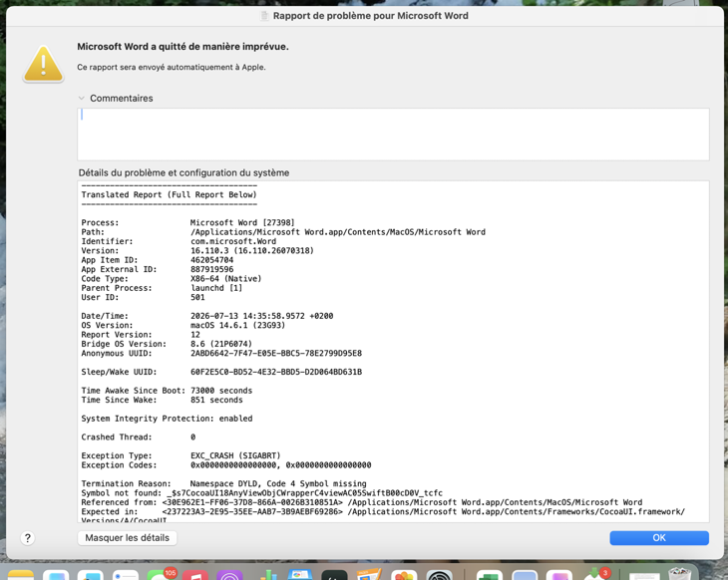Open help with the question mark button
728x580 pixels.
click(27, 538)
